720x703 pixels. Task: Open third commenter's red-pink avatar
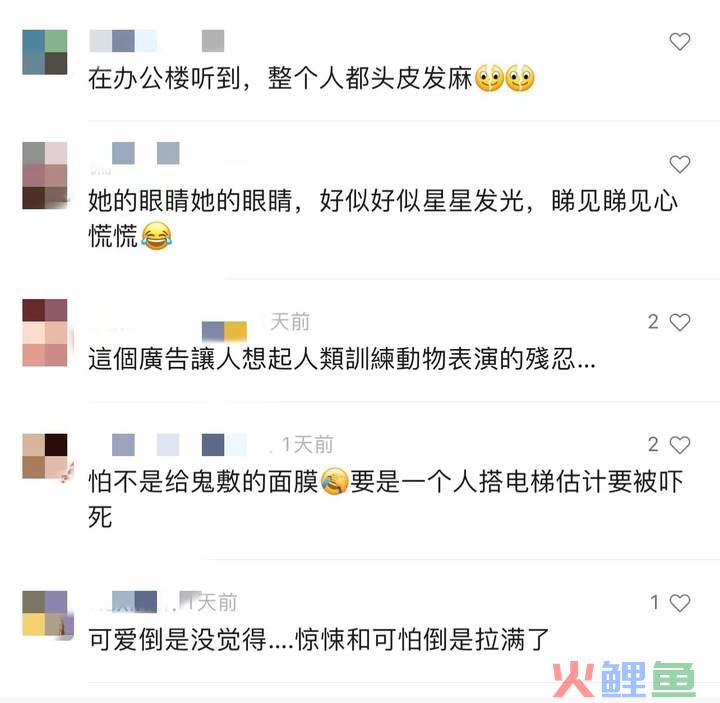click(x=45, y=332)
